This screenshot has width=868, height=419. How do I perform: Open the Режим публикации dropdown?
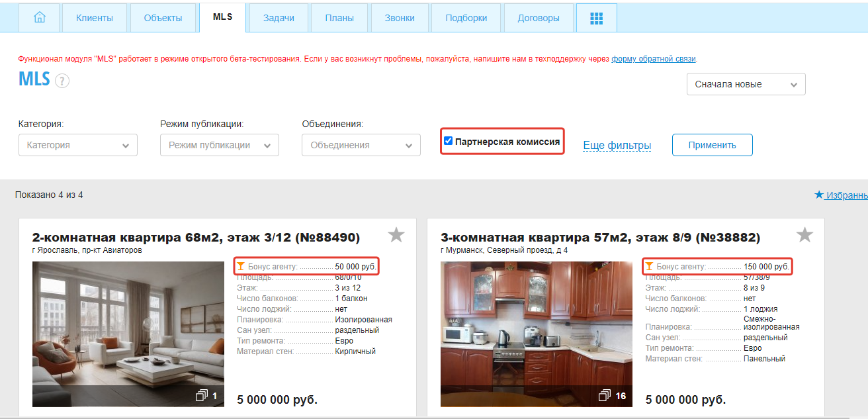220,145
